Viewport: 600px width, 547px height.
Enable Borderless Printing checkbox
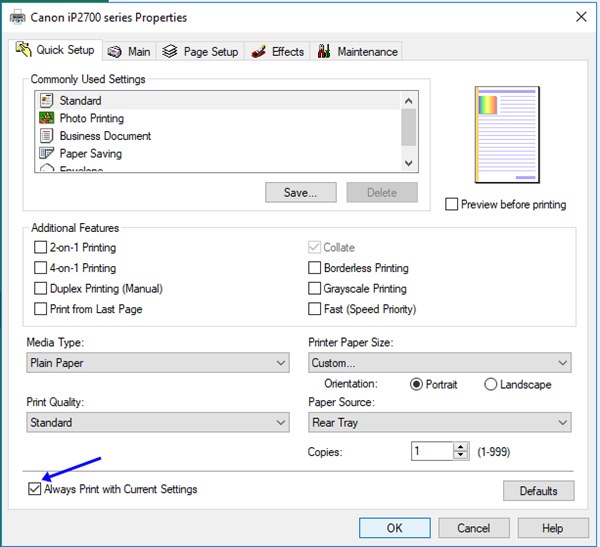[x=314, y=268]
